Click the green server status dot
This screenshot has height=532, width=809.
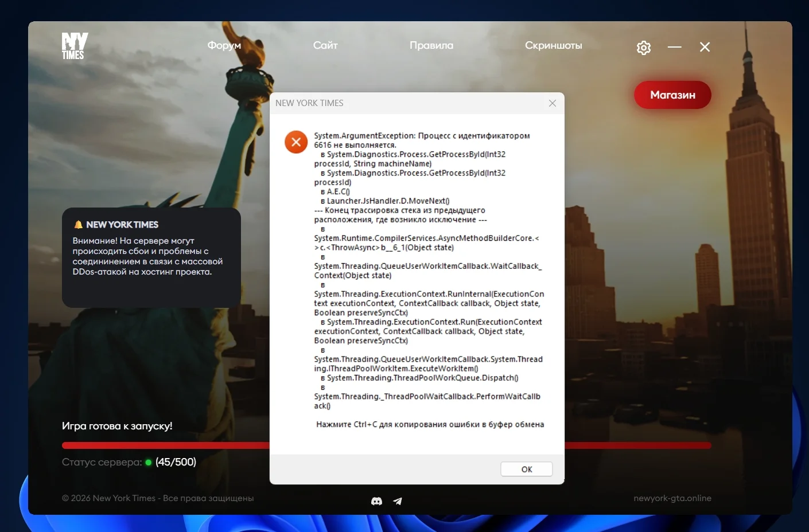point(149,463)
